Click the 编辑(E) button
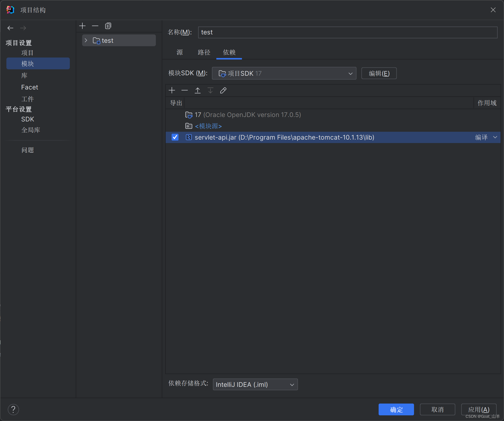The width and height of the screenshot is (504, 421). pyautogui.click(x=379, y=73)
